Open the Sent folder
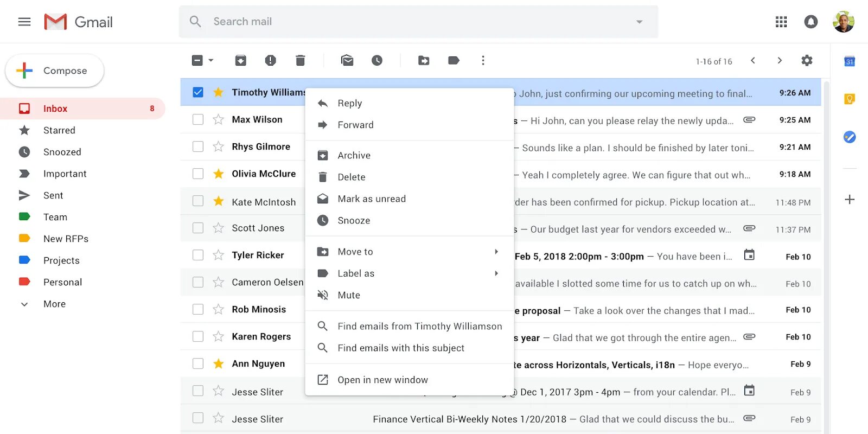Screen dimensions: 868x434 pyautogui.click(x=82, y=195)
